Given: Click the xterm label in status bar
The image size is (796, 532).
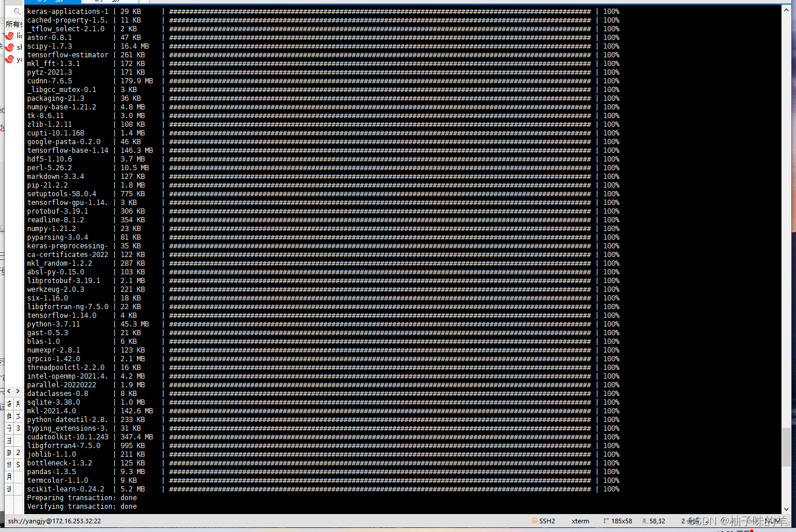Looking at the screenshot, I should click(580, 521).
